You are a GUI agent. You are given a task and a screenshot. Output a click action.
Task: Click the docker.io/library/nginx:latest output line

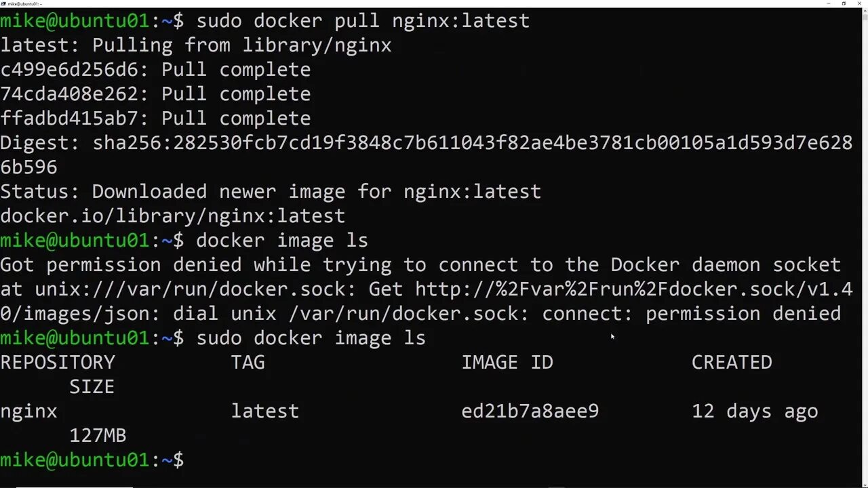click(x=173, y=216)
